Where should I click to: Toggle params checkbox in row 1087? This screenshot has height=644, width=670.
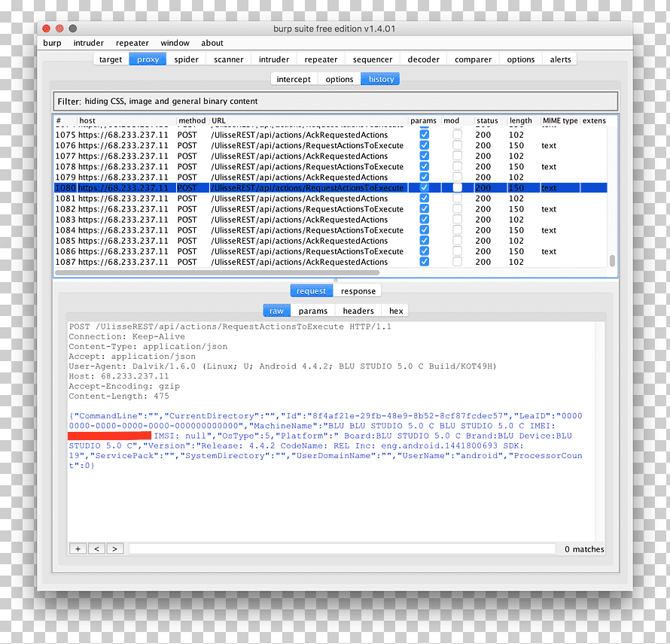(x=425, y=262)
